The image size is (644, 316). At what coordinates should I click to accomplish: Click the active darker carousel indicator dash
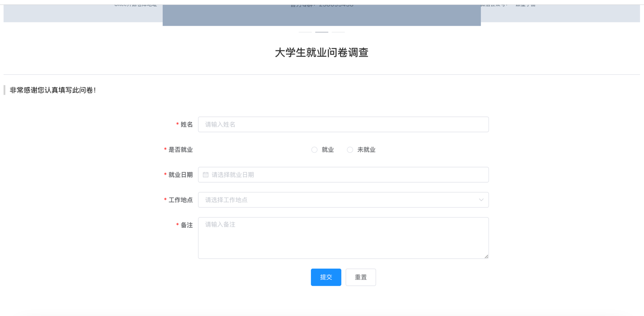pyautogui.click(x=322, y=32)
